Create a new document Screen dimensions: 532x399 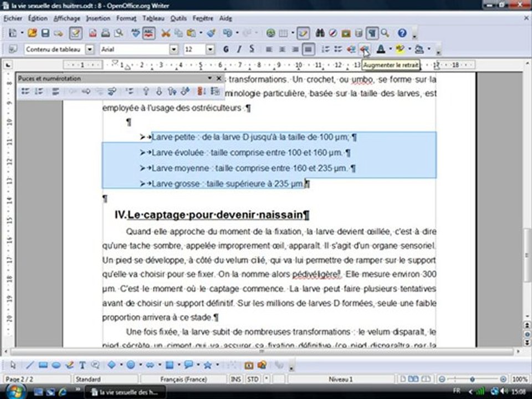click(13, 33)
